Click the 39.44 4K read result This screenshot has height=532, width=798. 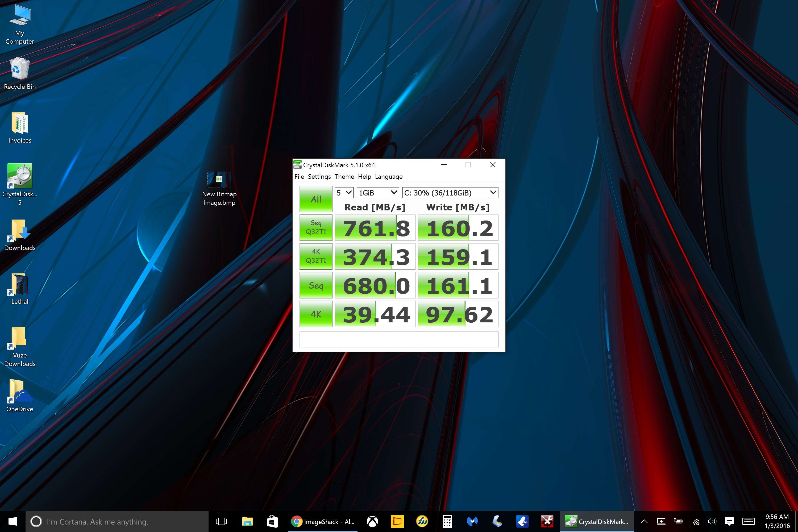[375, 314]
